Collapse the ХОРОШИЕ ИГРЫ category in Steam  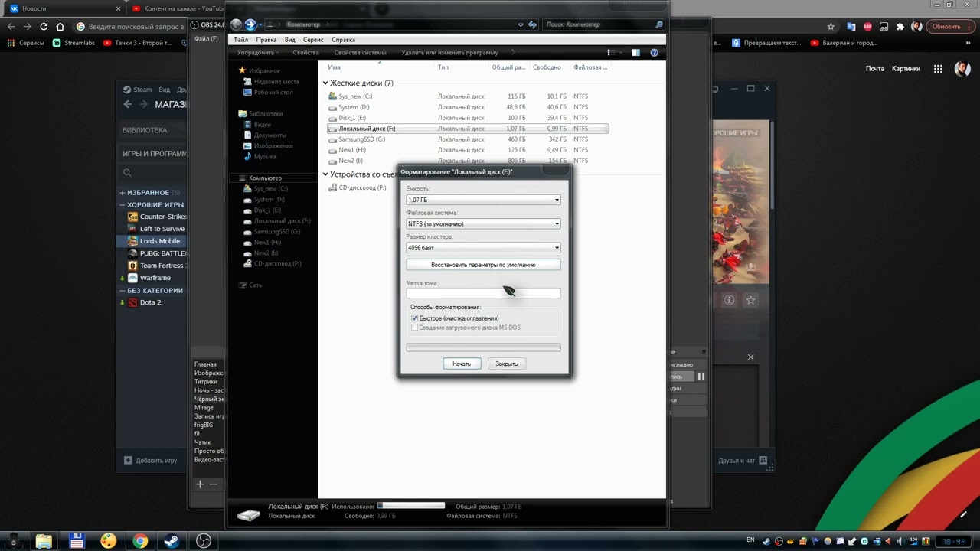point(122,205)
